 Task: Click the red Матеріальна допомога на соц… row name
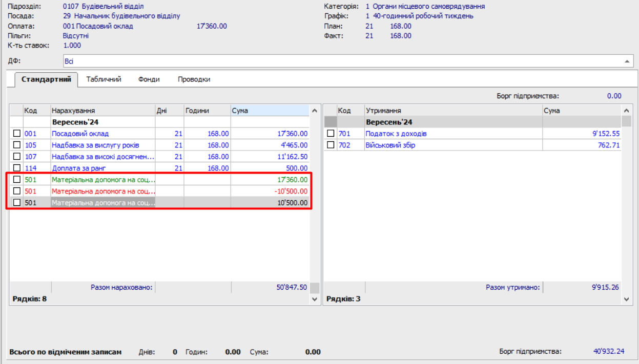pyautogui.click(x=103, y=191)
